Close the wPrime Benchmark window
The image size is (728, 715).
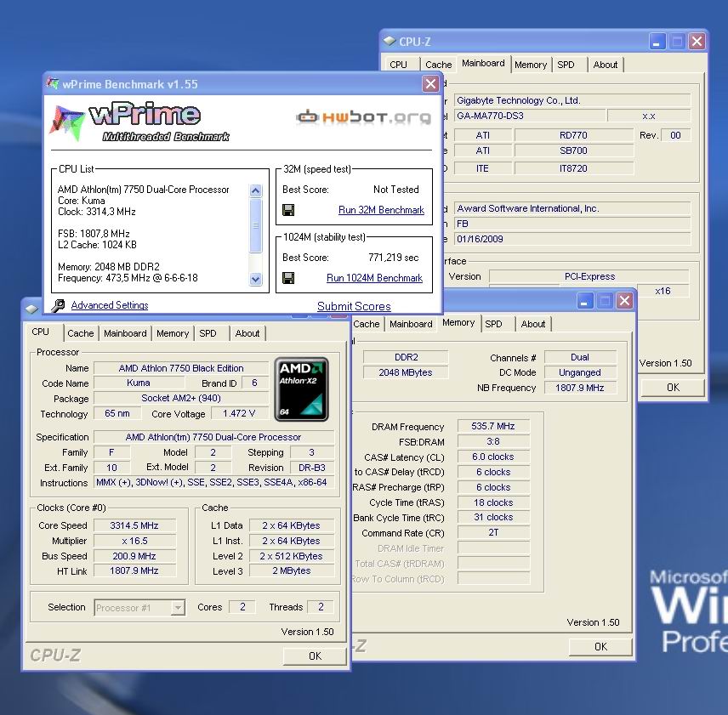coord(430,84)
